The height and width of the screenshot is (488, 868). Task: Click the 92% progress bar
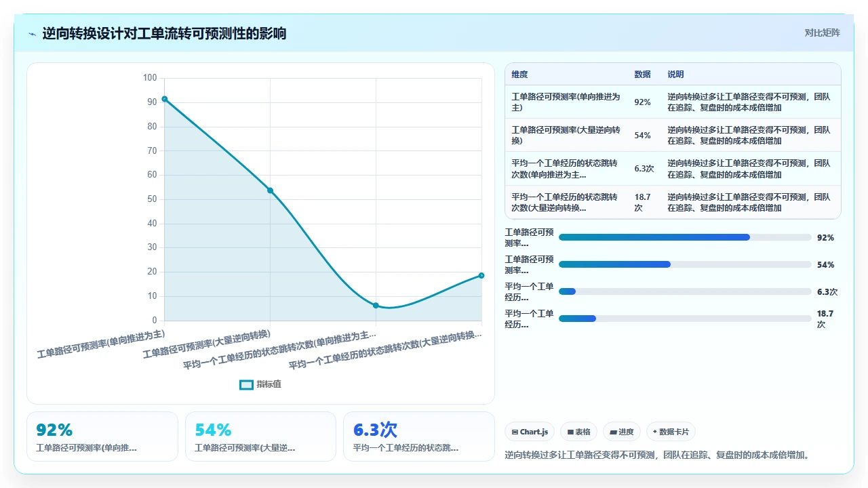pyautogui.click(x=685, y=237)
